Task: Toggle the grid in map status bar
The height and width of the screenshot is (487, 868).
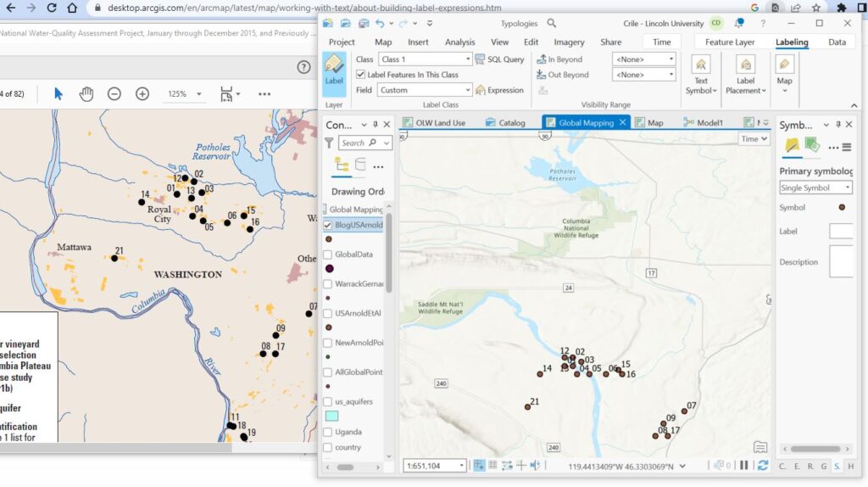Action: pyautogui.click(x=492, y=466)
